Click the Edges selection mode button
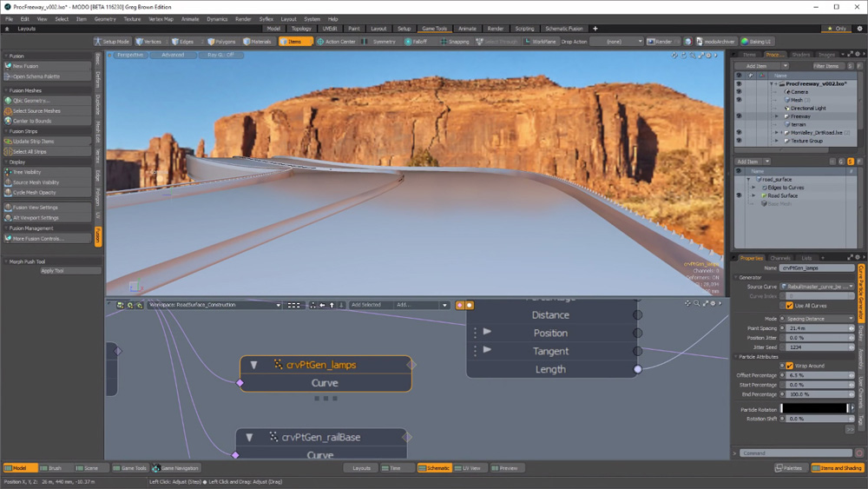 184,42
